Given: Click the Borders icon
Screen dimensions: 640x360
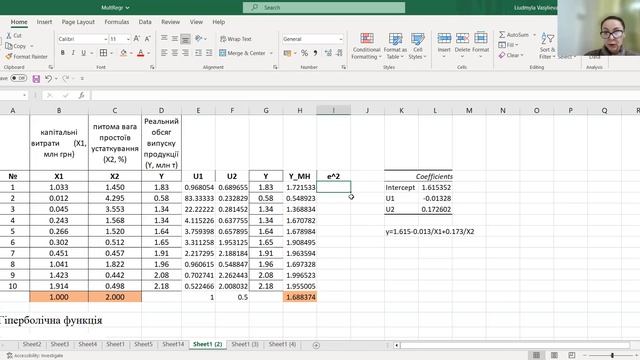Looking at the screenshot, I should click(x=103, y=53).
